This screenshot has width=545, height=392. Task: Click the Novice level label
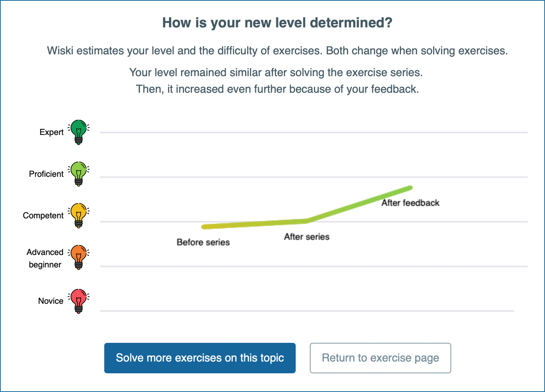coord(51,301)
